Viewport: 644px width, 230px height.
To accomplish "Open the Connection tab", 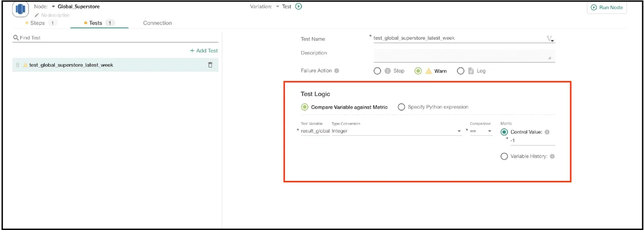I will 157,23.
